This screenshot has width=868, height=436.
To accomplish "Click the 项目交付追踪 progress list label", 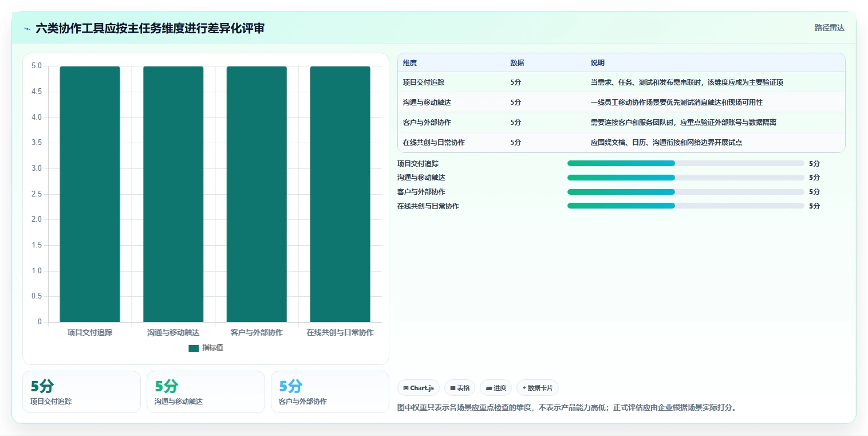I will click(x=418, y=163).
